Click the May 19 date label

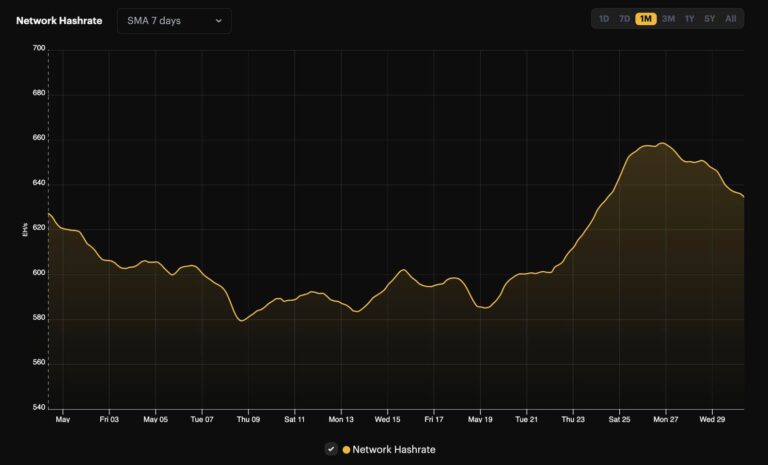481,420
